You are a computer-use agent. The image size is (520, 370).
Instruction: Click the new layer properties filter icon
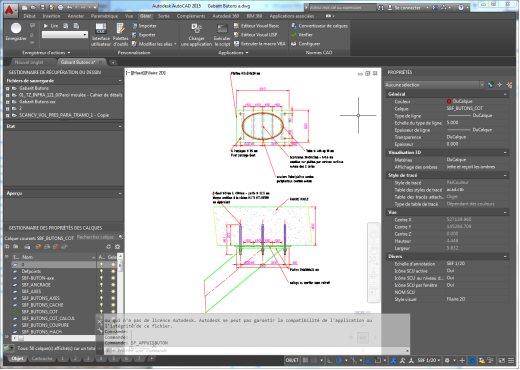pos(7,247)
